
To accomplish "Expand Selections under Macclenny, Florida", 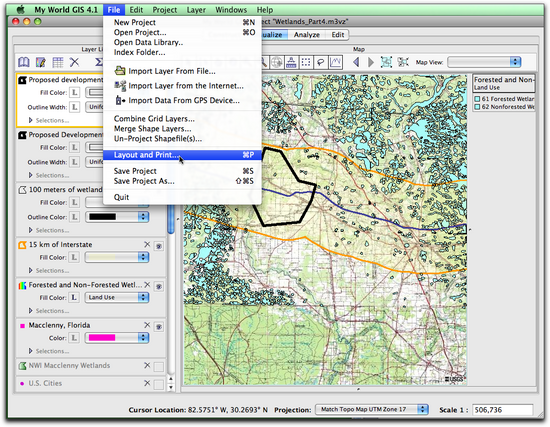I will 49,351.
